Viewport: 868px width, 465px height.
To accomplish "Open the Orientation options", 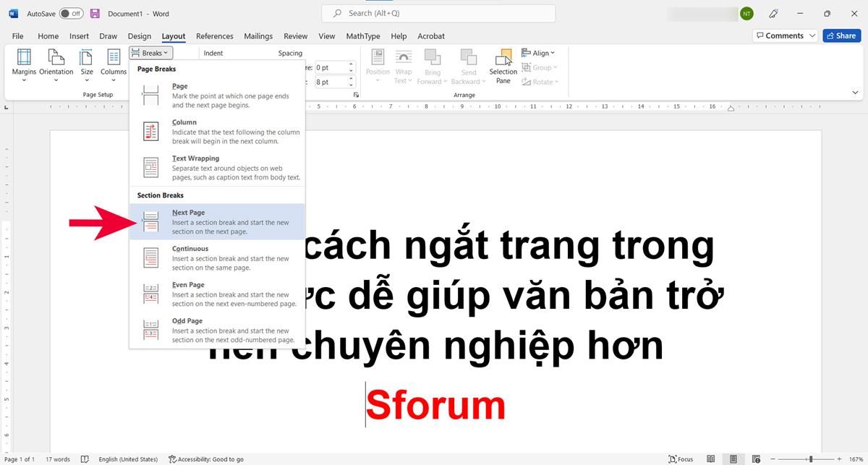I will pos(56,58).
